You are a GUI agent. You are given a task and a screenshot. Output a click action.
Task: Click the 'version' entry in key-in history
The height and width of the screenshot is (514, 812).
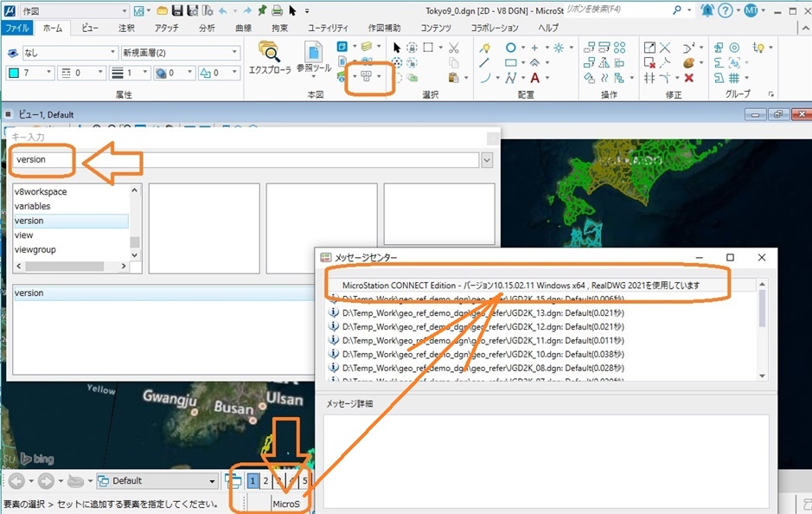163,293
